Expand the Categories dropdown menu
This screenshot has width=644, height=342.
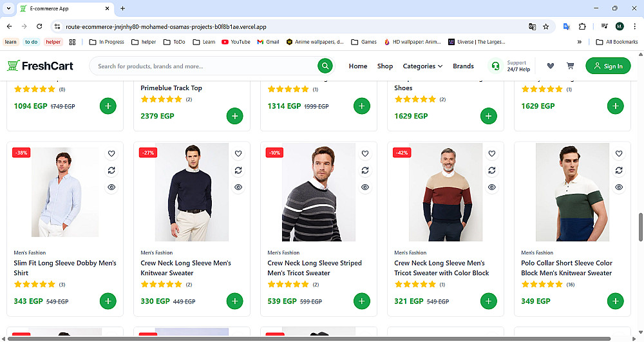coord(422,66)
